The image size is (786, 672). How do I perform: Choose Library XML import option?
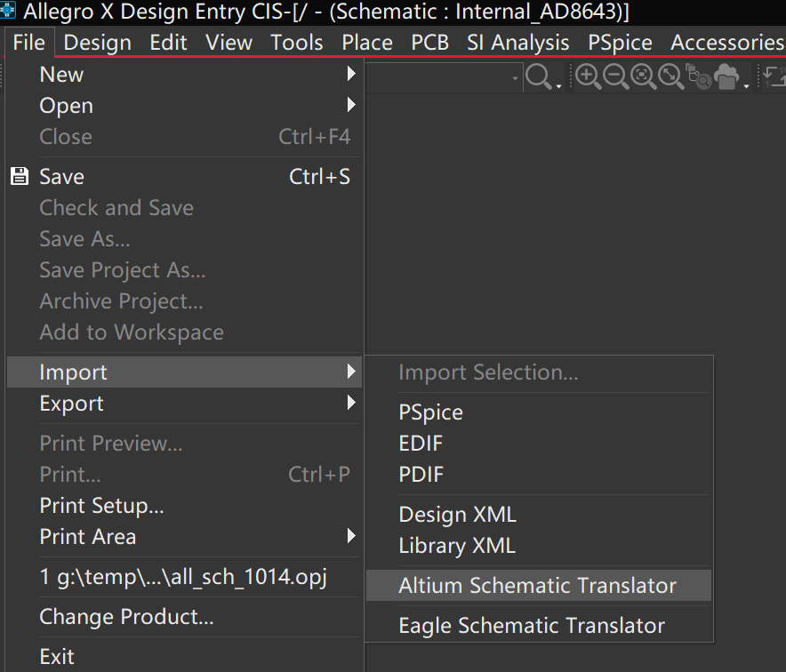click(x=539, y=545)
